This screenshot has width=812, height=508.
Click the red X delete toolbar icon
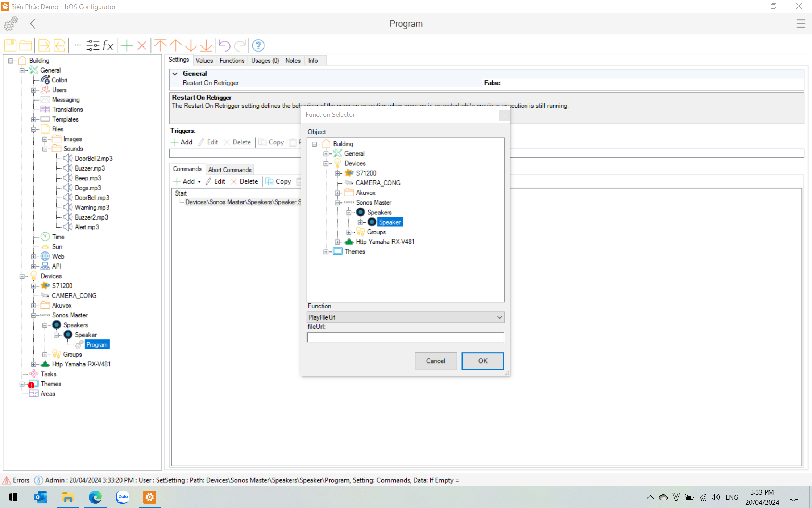142,45
